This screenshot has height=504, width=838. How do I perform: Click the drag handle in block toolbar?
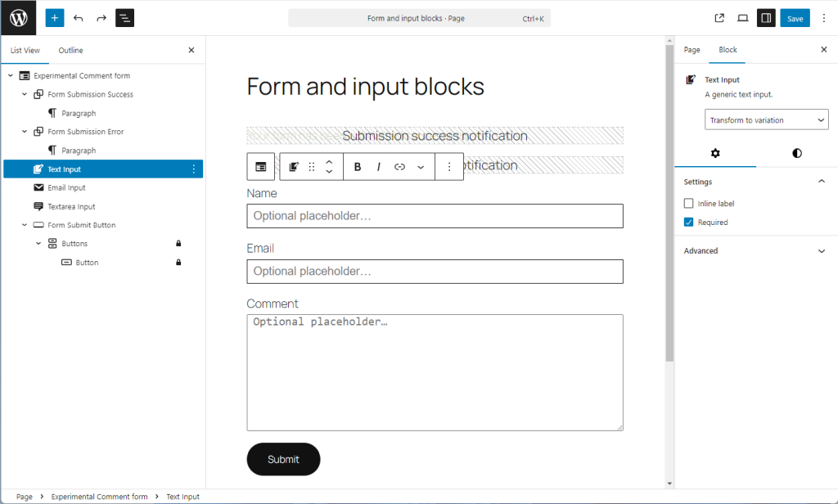tap(311, 166)
